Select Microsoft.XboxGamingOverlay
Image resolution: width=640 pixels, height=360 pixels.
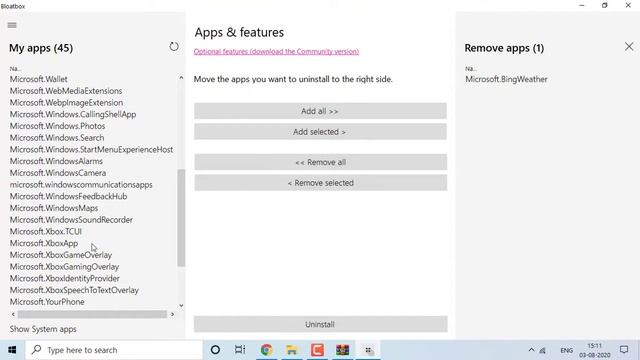coord(64,267)
